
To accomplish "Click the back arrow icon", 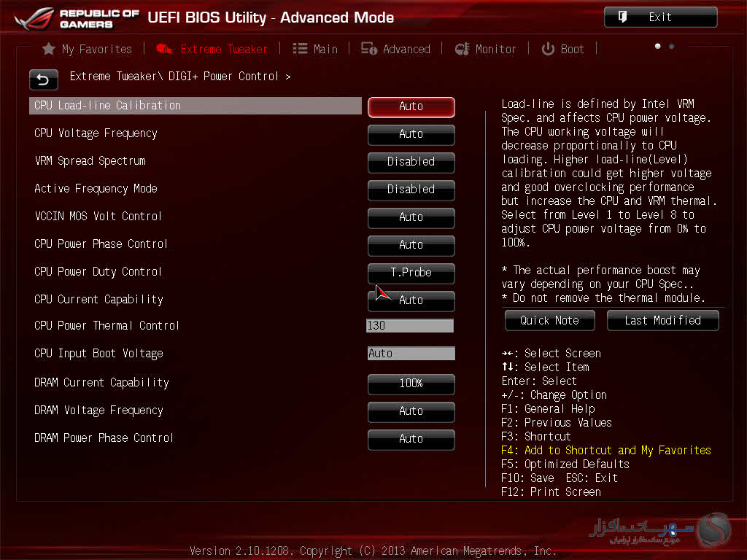I will (43, 79).
